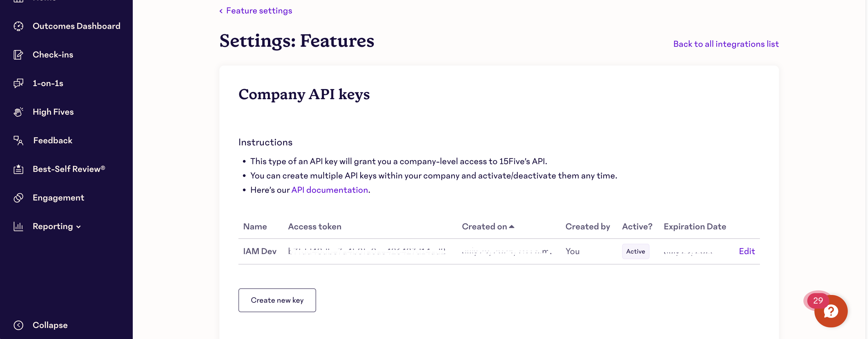Click Back to all integrations list

pyautogui.click(x=726, y=43)
